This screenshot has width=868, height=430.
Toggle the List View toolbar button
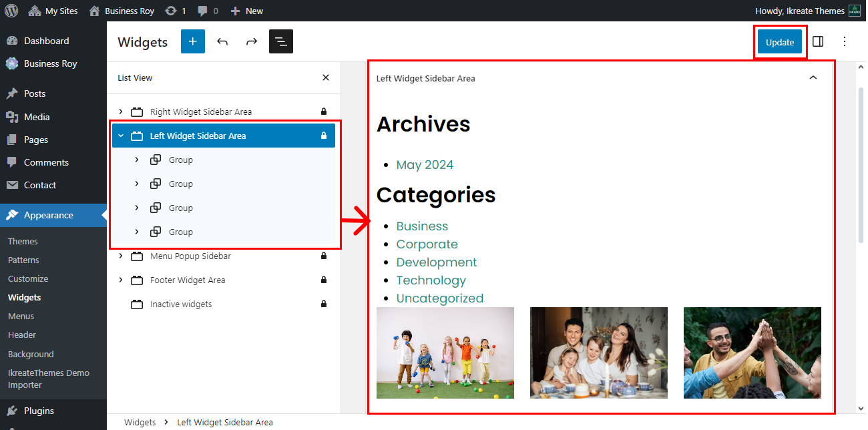coord(281,41)
